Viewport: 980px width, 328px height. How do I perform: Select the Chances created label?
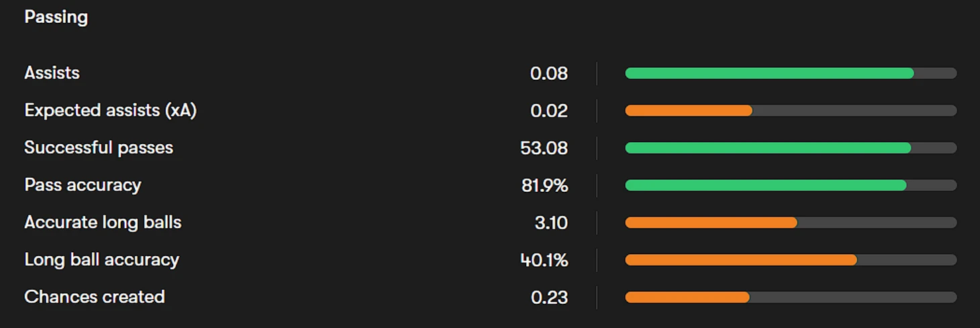(x=95, y=296)
